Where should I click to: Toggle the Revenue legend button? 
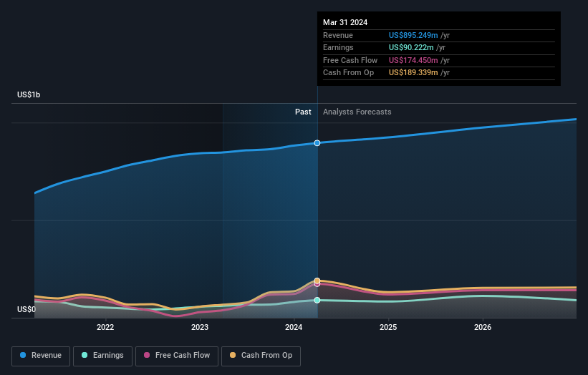pos(41,356)
